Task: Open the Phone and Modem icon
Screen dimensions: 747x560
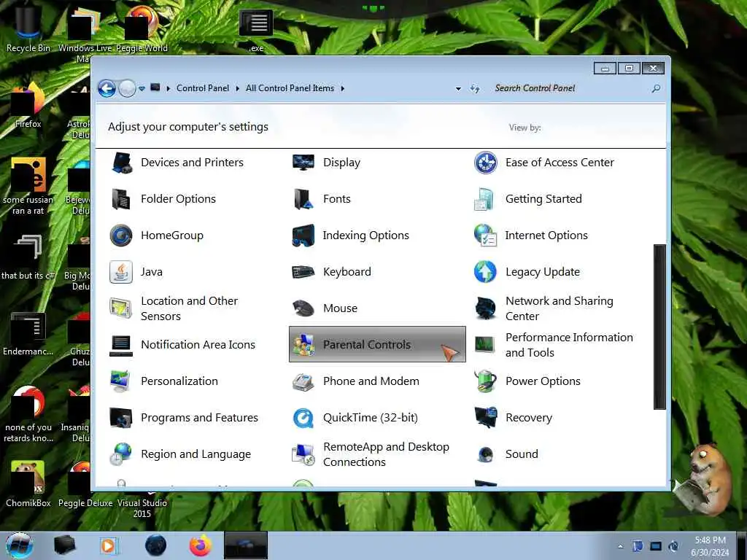Action: [x=303, y=381]
